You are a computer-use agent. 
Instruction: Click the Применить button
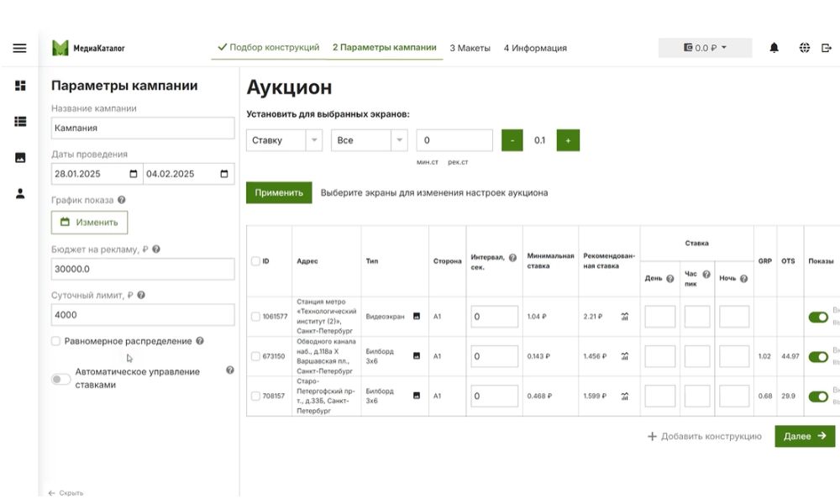281,192
